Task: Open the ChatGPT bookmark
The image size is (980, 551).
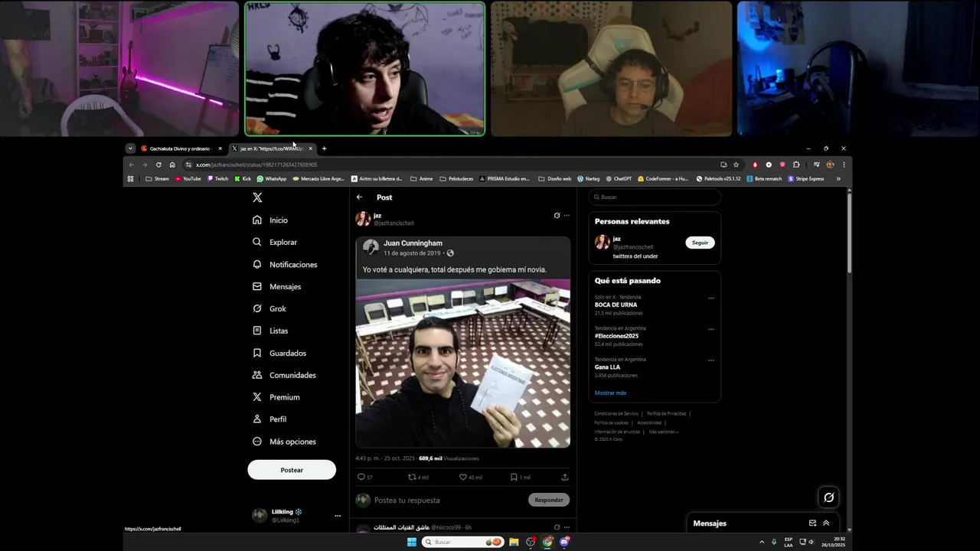Action: (x=619, y=179)
